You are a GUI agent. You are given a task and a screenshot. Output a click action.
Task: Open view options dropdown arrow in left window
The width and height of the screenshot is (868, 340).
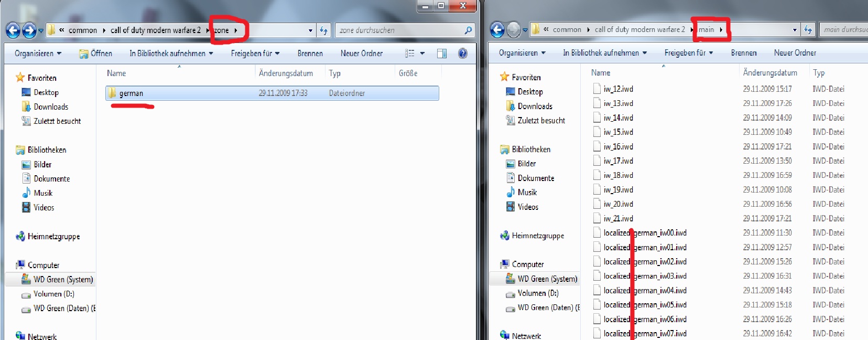pyautogui.click(x=422, y=53)
